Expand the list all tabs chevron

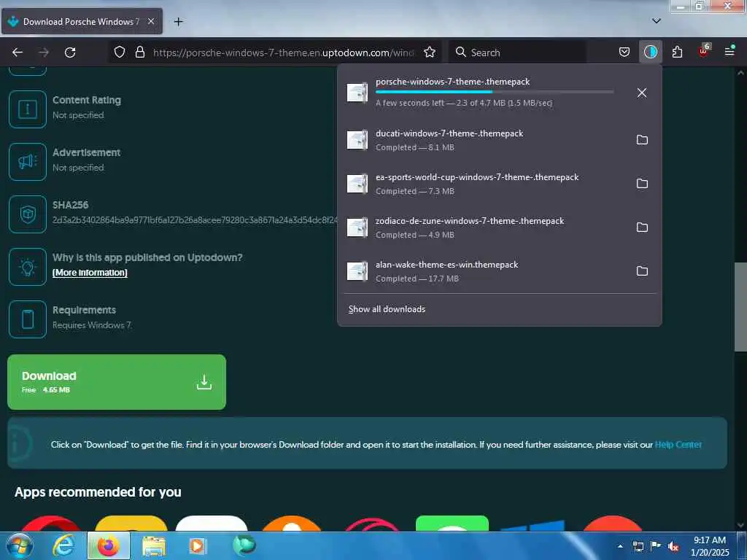[x=656, y=21]
